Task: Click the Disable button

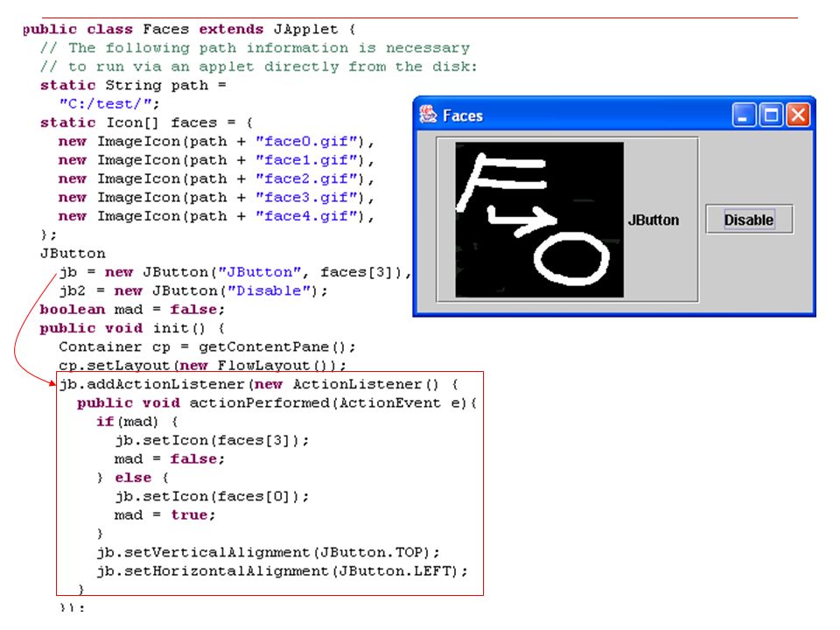Action: (749, 220)
